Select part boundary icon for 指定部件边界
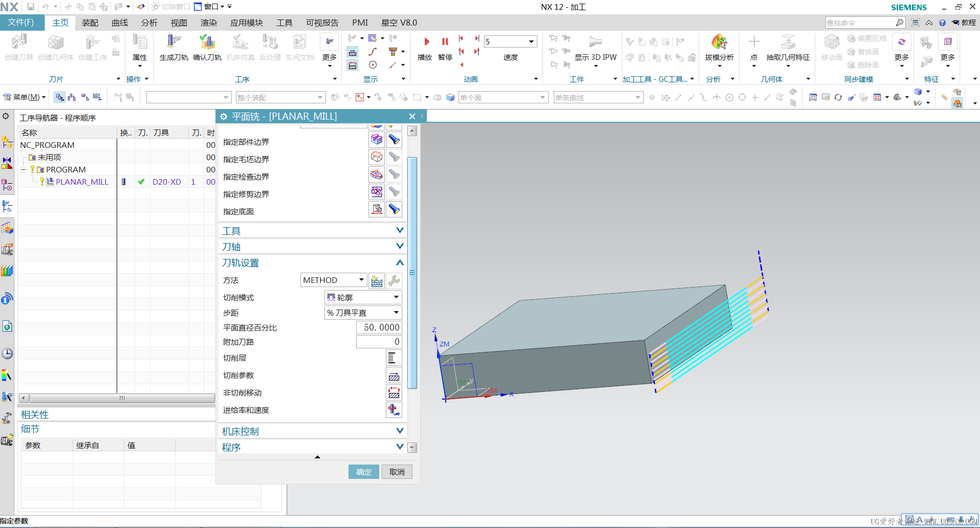The height and width of the screenshot is (528, 980). [377, 139]
